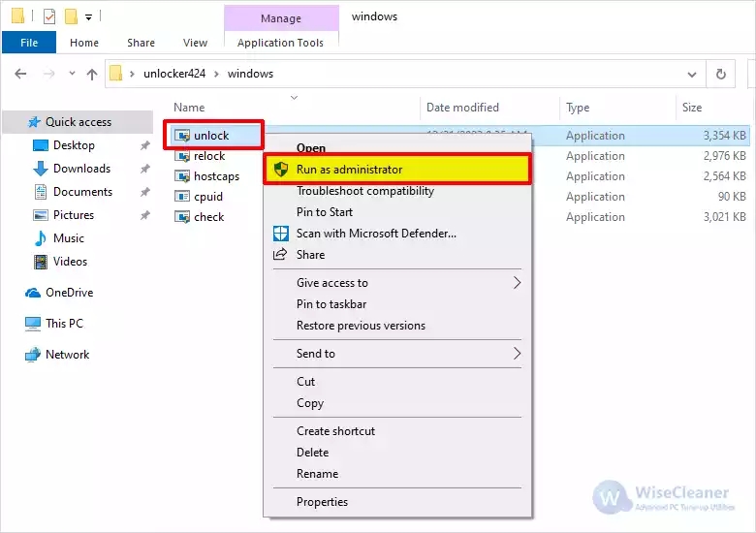Select the unlock application file

click(x=211, y=136)
